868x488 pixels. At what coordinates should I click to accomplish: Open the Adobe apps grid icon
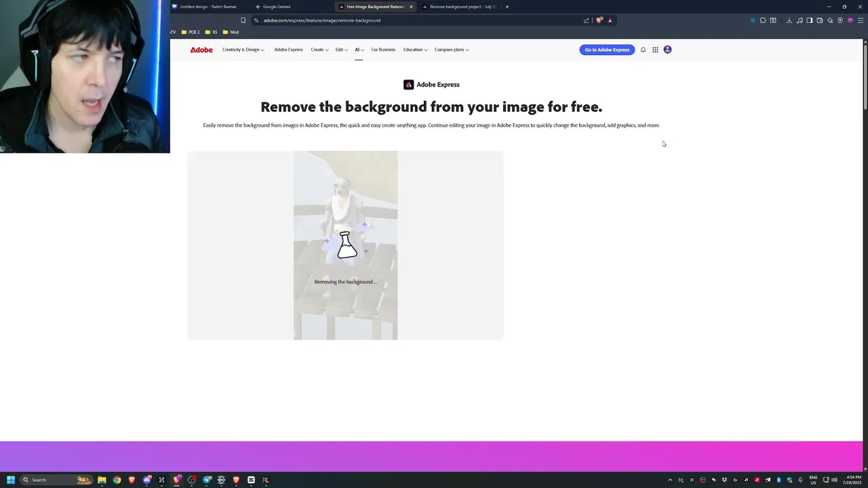655,49
